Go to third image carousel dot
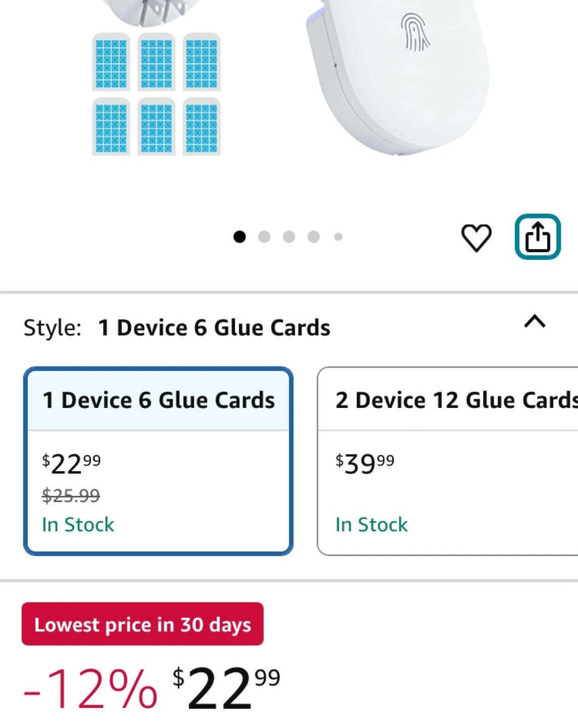The image size is (578, 728). click(289, 237)
